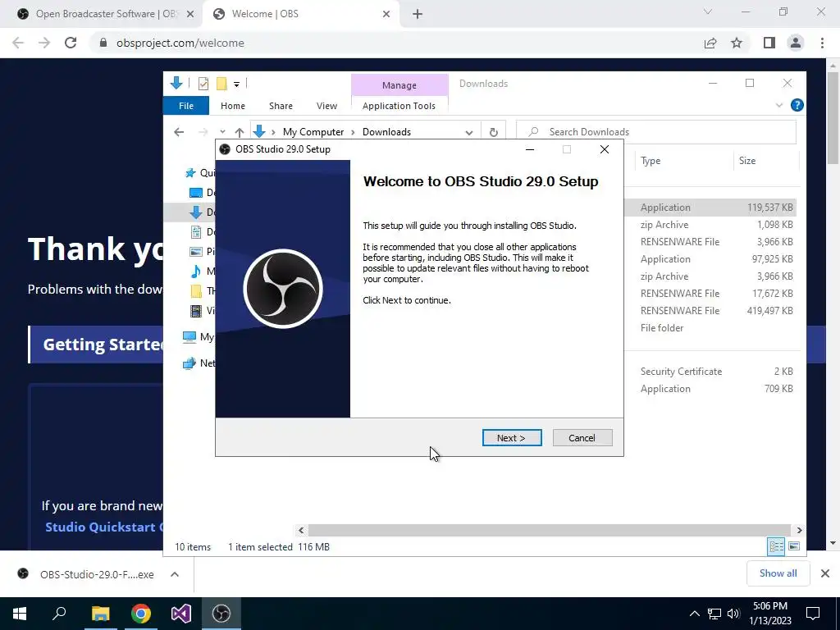This screenshot has height=630, width=840.
Task: Open options for OBS-Studio download item
Action: [x=175, y=574]
